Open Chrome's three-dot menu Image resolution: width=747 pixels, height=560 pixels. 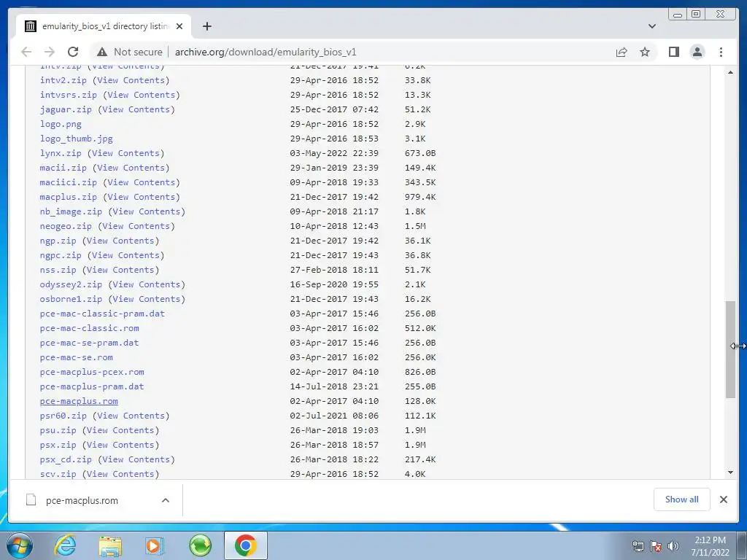tap(721, 52)
